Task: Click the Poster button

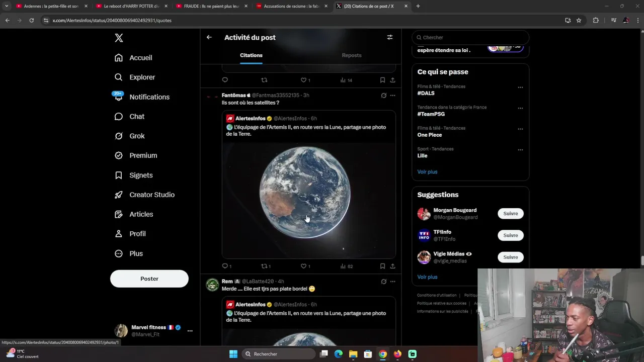Action: click(x=149, y=279)
